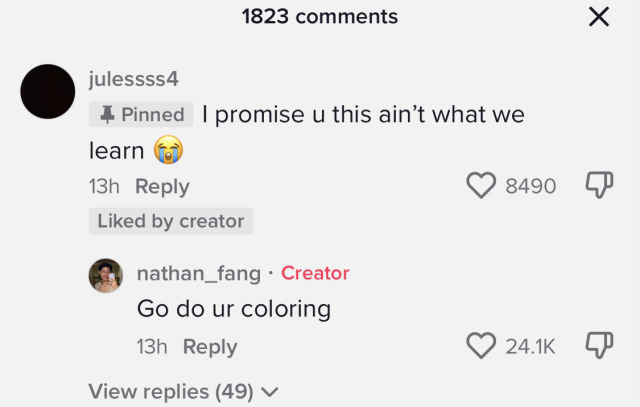Reply to nathan_fang's comment
The image size is (640, 407).
tap(210, 347)
